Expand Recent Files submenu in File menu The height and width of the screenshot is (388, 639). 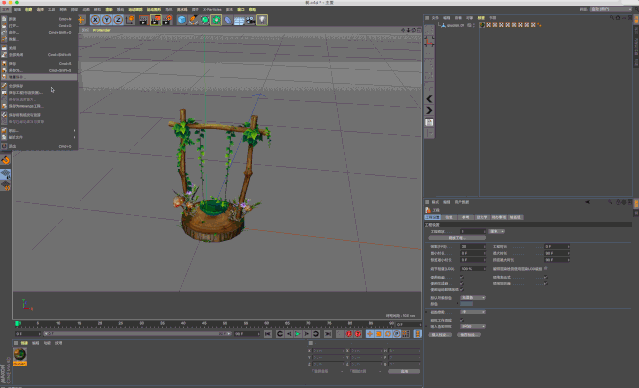(40, 137)
